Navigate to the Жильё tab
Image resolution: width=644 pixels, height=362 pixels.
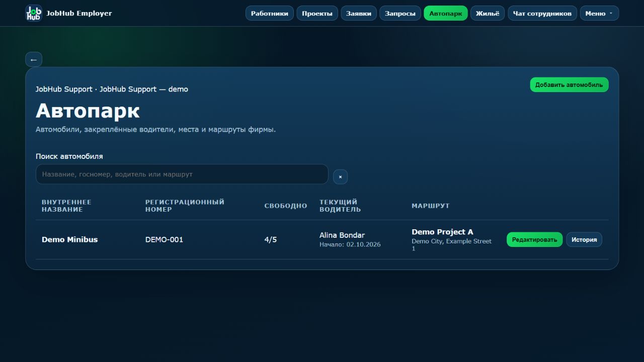(488, 13)
